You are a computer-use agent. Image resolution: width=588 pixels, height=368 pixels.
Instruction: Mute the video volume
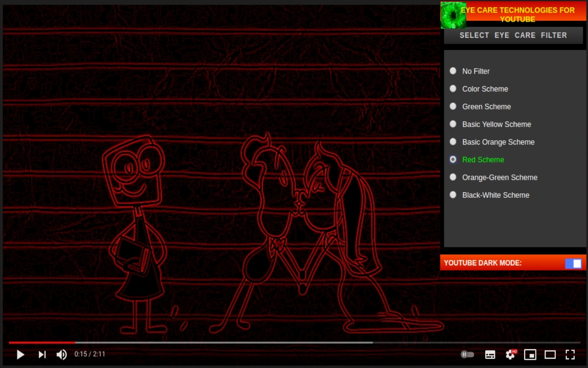(61, 354)
